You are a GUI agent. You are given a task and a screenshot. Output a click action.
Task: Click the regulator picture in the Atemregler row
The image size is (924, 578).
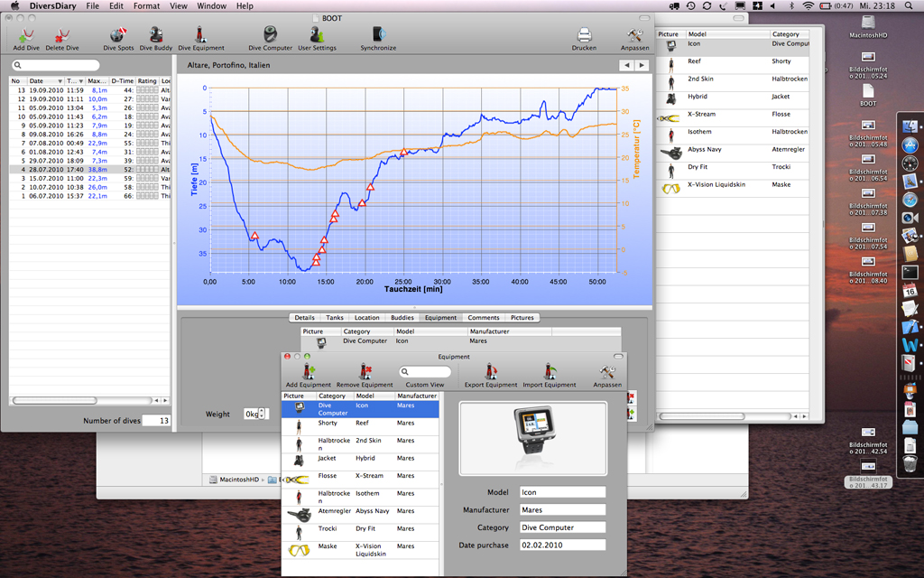click(300, 515)
